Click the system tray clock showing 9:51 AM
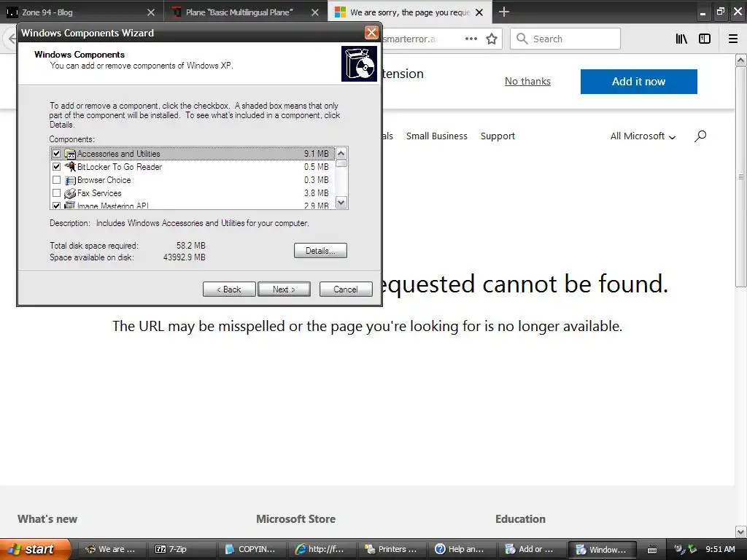 720,549
